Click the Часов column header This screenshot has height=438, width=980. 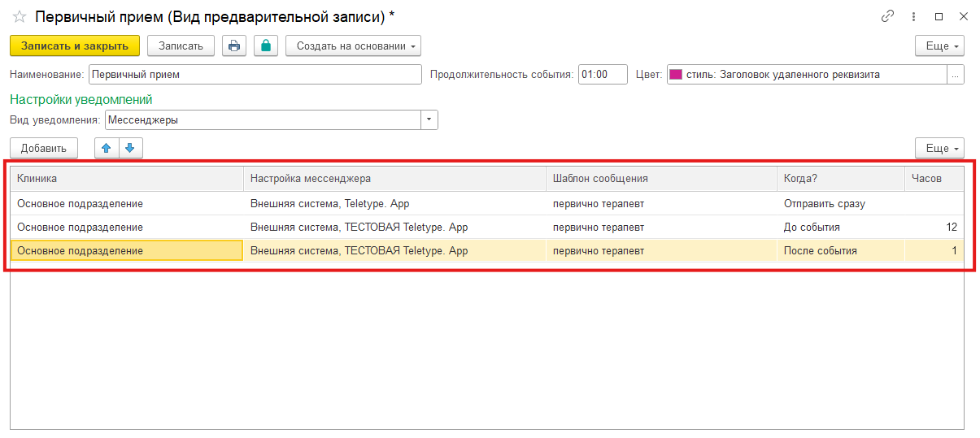click(934, 178)
